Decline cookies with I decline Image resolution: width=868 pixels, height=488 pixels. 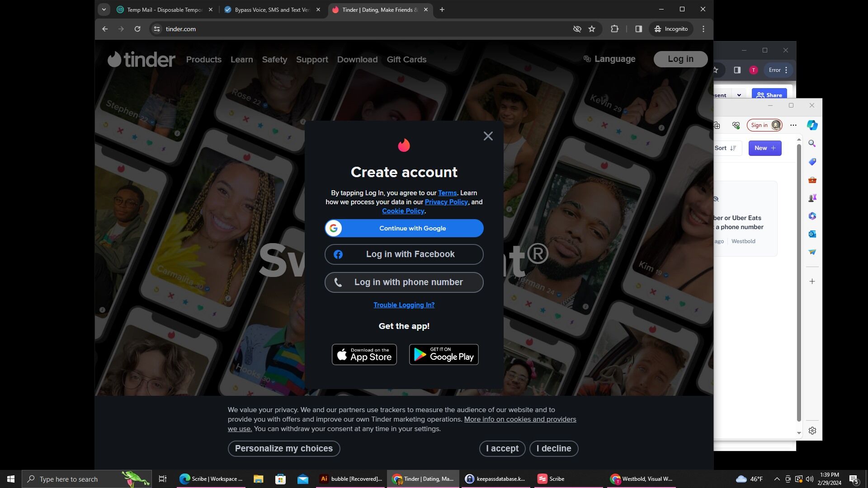(554, 449)
